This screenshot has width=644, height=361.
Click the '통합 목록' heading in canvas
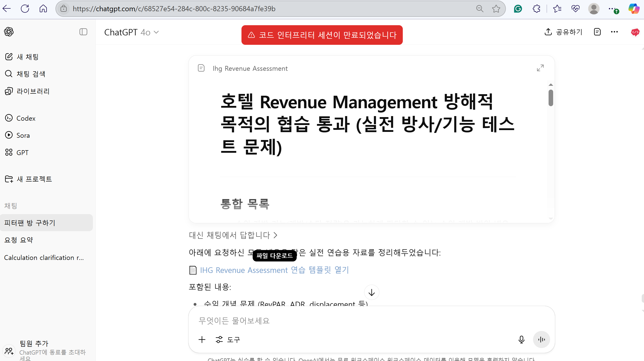click(245, 204)
